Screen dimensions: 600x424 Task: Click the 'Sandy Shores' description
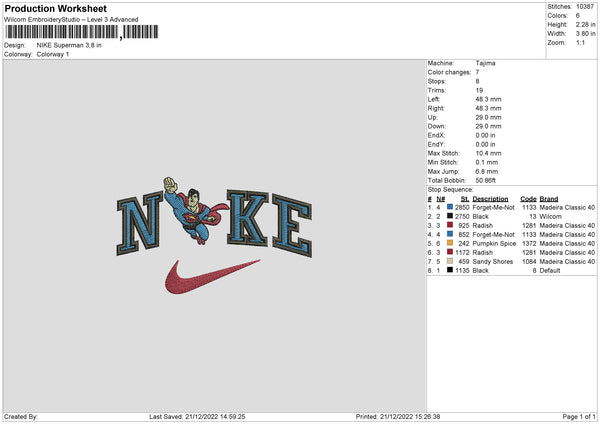tap(492, 261)
